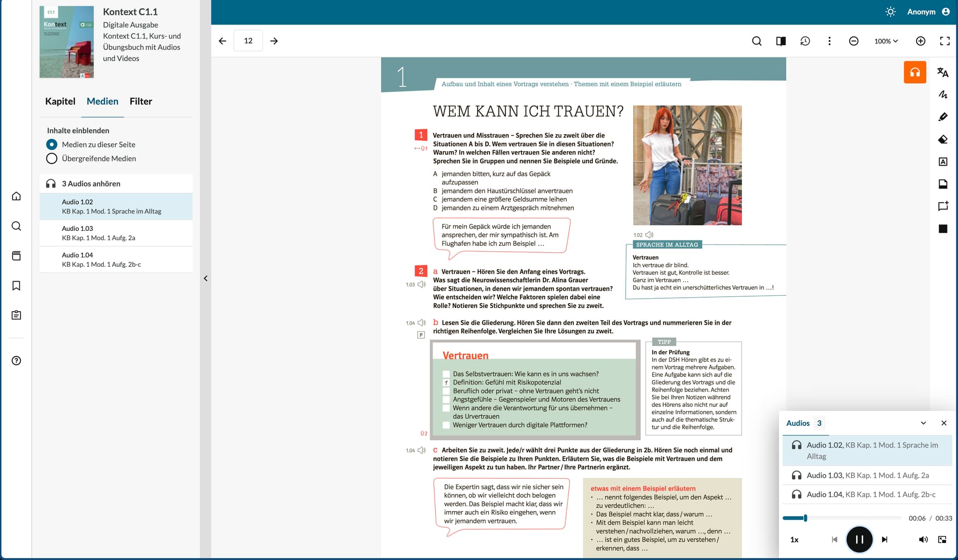Viewport: 958px width, 560px height.
Task: Open page history clock icon
Action: [805, 41]
